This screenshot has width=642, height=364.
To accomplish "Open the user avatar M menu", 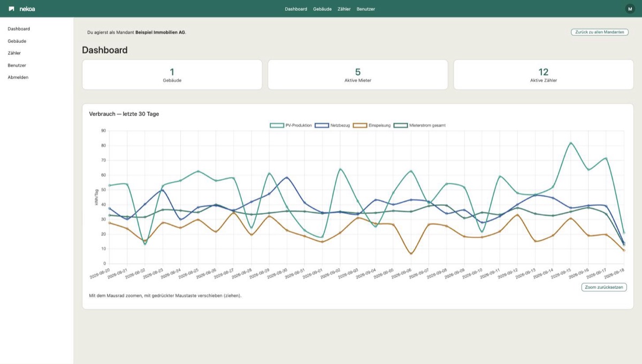I will 630,9.
